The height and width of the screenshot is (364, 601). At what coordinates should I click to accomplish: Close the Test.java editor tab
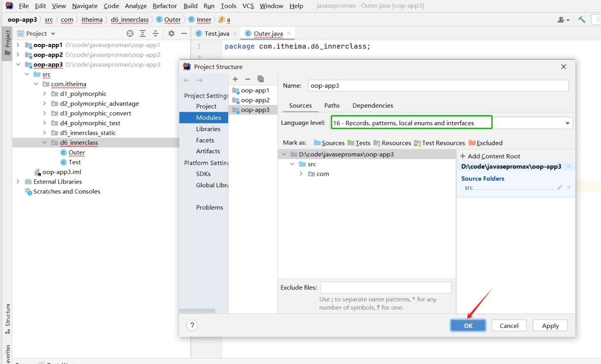click(235, 34)
